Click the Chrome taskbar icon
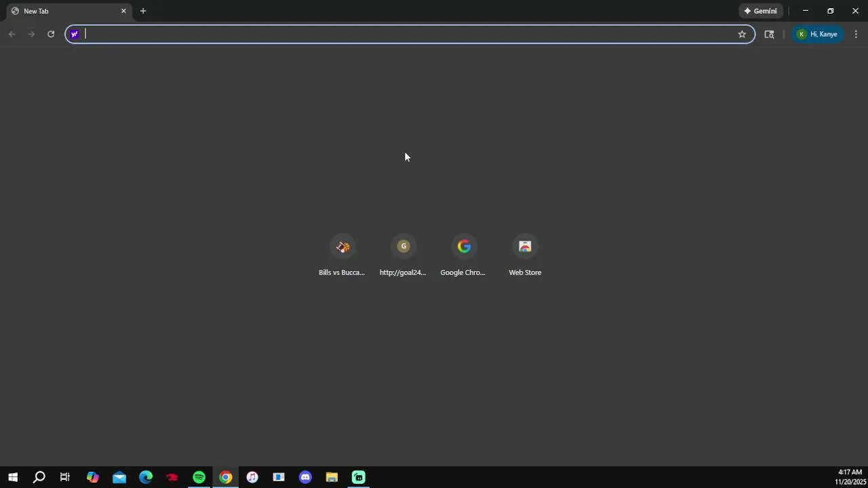 pos(226,477)
